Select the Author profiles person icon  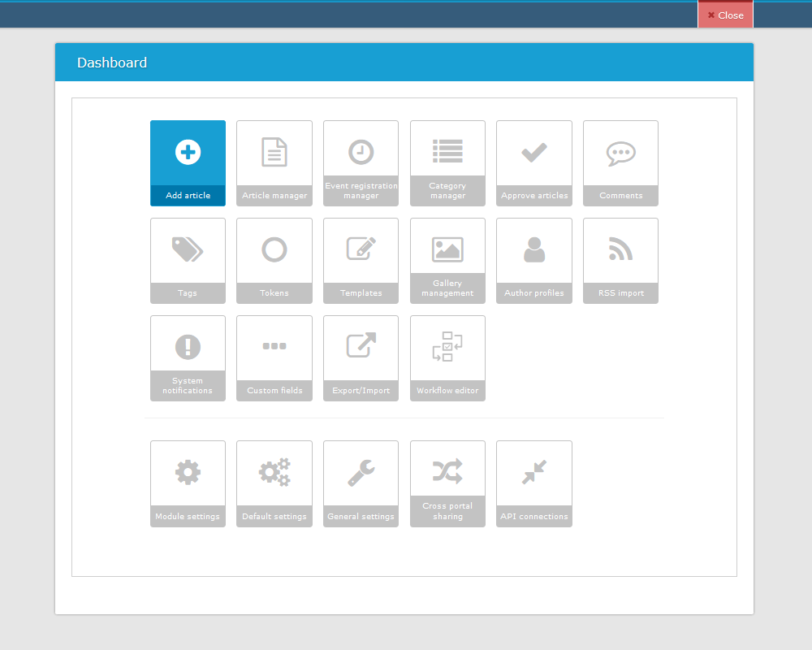coord(534,250)
